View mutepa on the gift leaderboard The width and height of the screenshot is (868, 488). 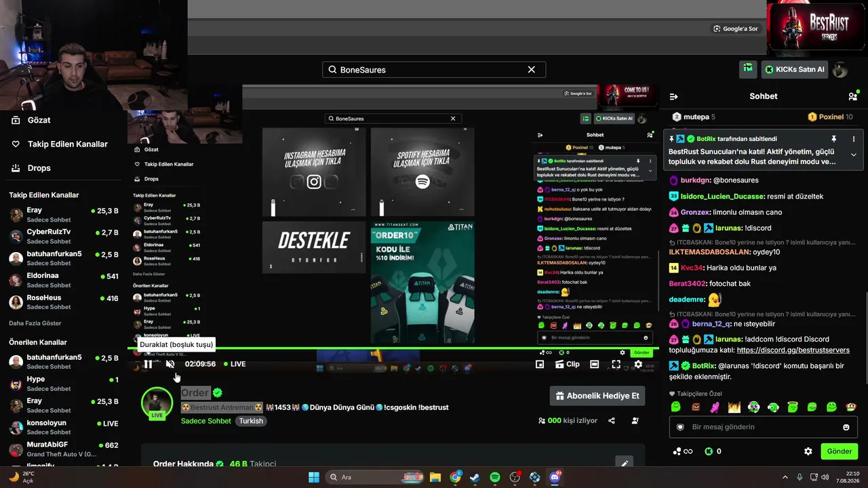coord(694,117)
